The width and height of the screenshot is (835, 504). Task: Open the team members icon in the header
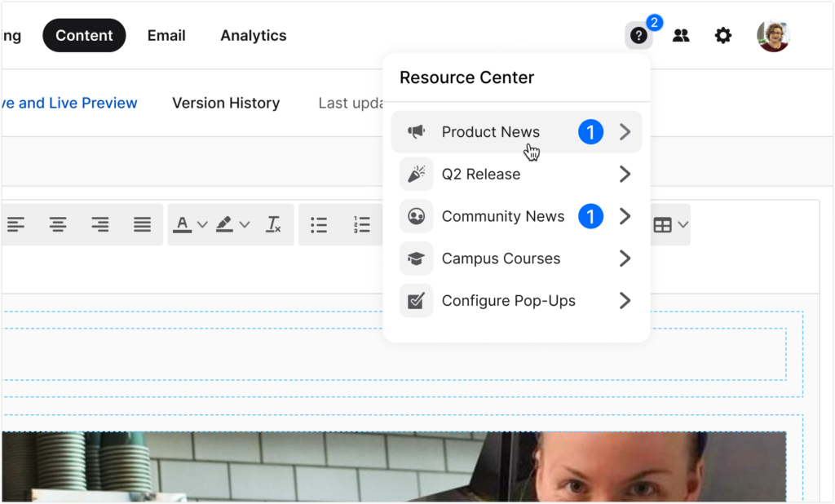pyautogui.click(x=681, y=35)
